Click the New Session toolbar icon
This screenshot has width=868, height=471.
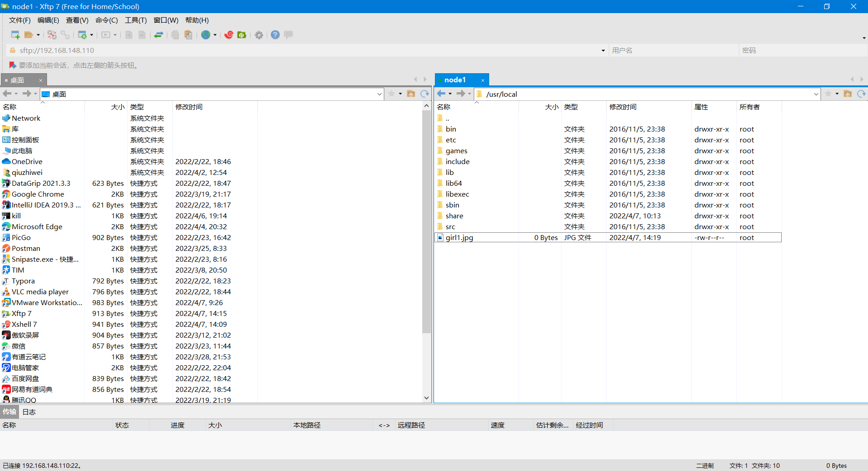tap(15, 35)
